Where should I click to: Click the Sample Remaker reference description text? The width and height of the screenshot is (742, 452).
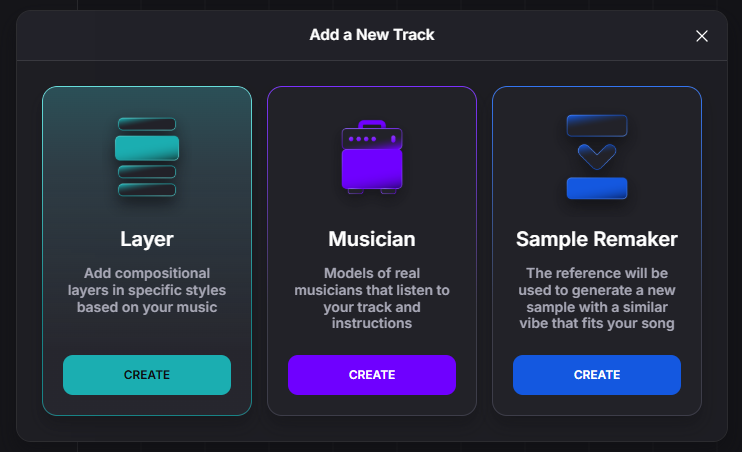click(597, 298)
